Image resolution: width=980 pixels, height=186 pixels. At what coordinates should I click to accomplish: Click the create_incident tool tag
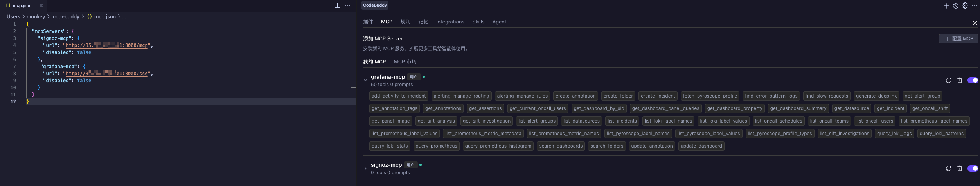658,96
